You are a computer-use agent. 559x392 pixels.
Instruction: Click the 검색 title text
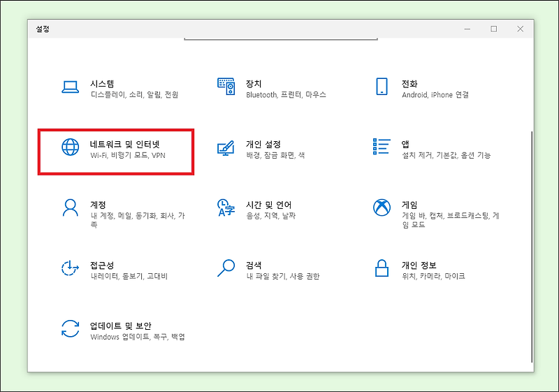pyautogui.click(x=254, y=265)
